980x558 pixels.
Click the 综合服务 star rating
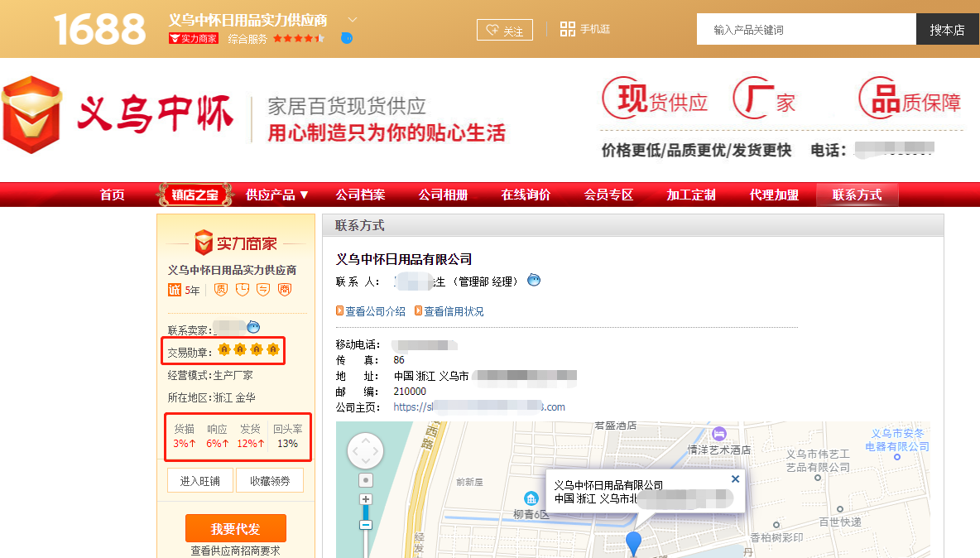click(x=299, y=39)
